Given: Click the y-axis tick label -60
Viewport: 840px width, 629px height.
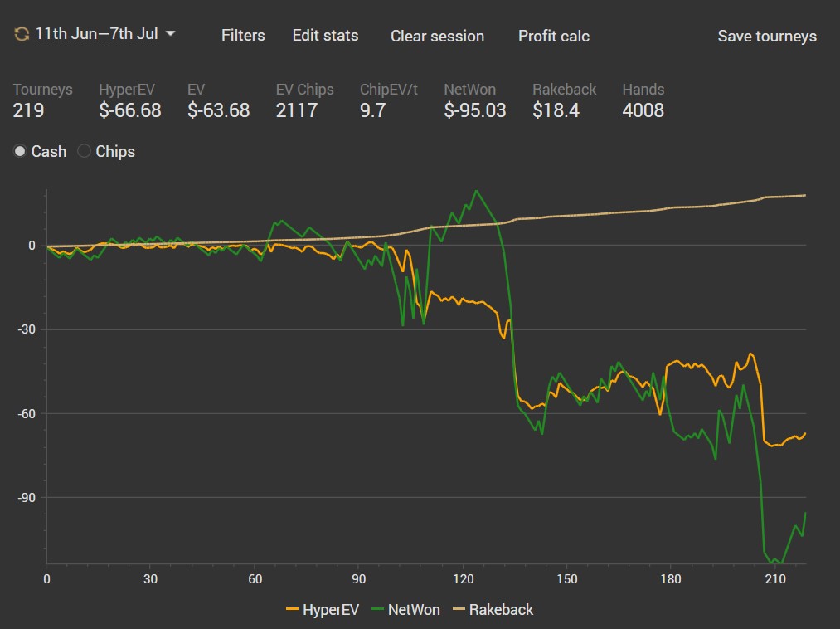Looking at the screenshot, I should pos(27,413).
